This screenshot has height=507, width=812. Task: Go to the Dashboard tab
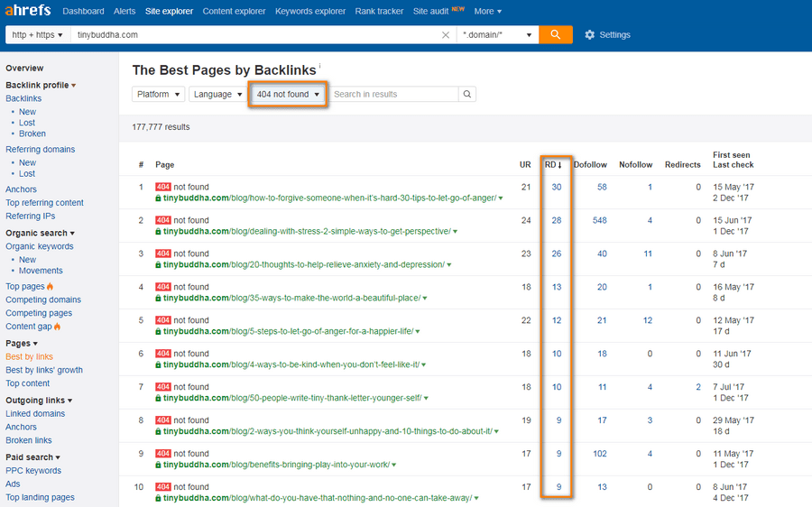(x=83, y=11)
